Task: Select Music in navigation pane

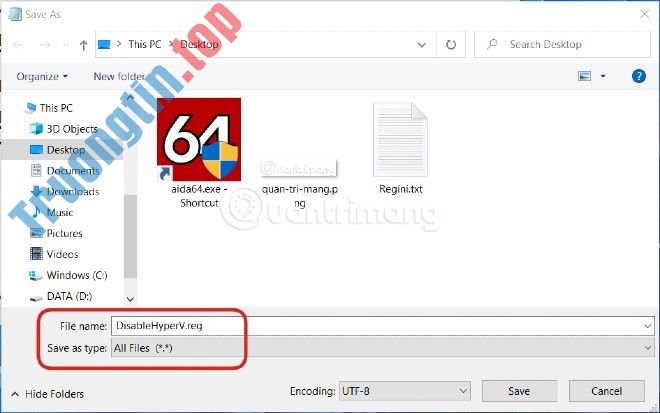Action: [x=60, y=213]
